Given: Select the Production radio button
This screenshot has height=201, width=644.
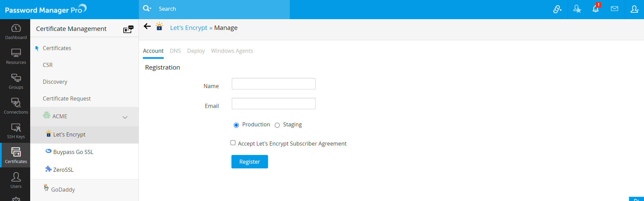Looking at the screenshot, I should tap(236, 125).
